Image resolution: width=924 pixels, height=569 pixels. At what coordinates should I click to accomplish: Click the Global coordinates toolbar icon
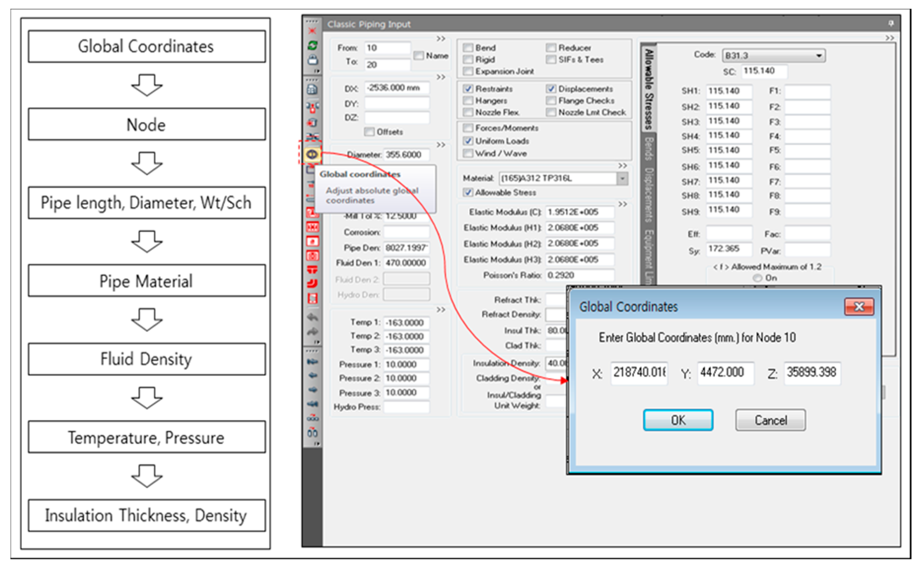(x=312, y=154)
